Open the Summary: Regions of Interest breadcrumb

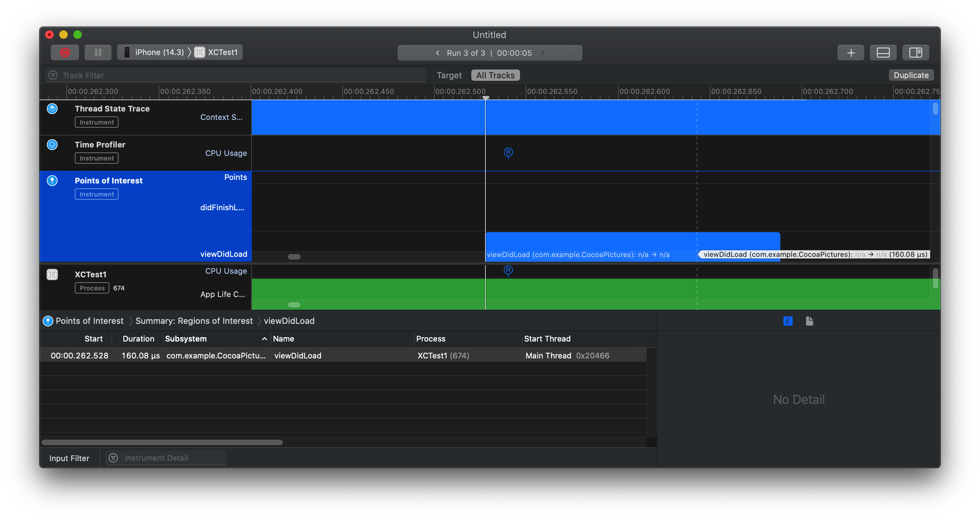tap(194, 321)
